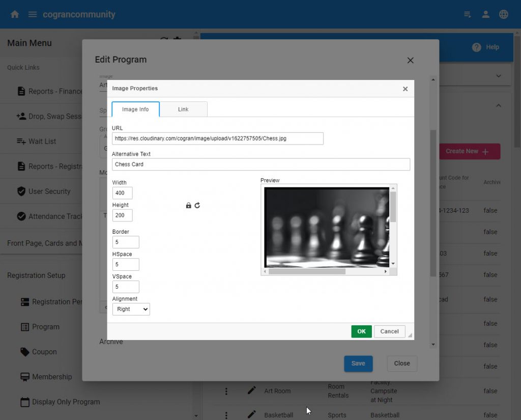Click the preview scroll-right arrow
Image resolution: width=521 pixels, height=420 pixels.
pos(386,271)
